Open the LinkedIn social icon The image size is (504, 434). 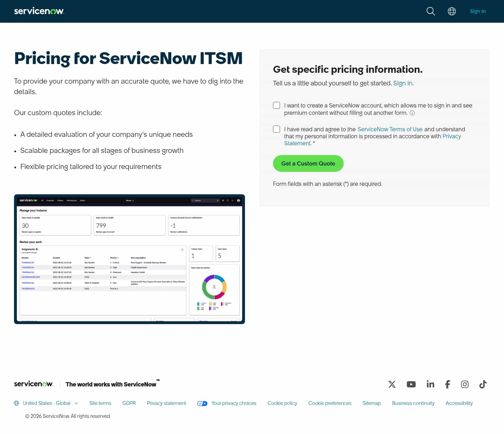(x=430, y=384)
